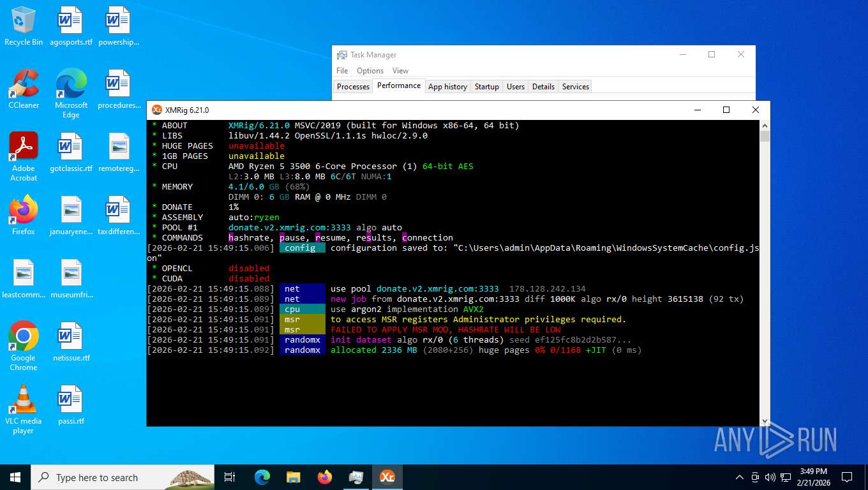Open View menu in Task Manager

(x=400, y=71)
